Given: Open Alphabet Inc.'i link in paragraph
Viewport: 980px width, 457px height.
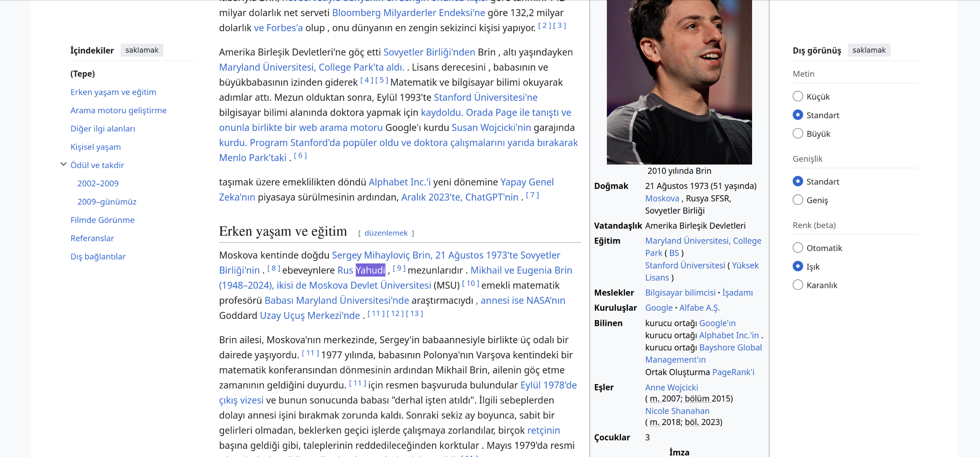Looking at the screenshot, I should 400,182.
